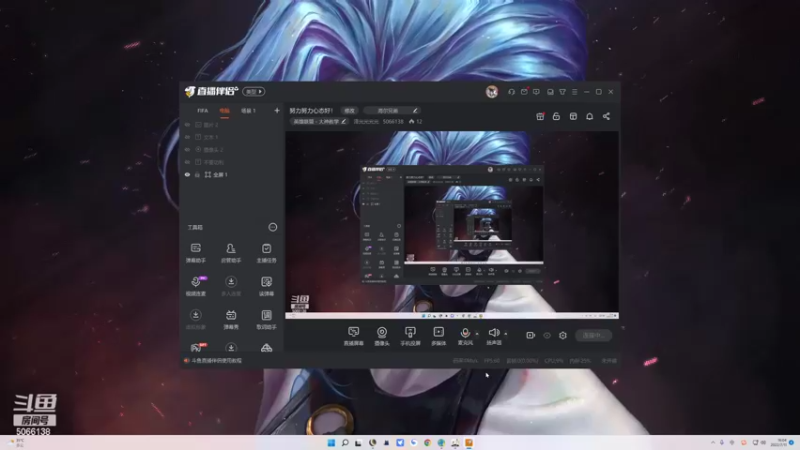
Task: Open the 视频连麦 tool with the NEW badge
Action: [x=196, y=286]
